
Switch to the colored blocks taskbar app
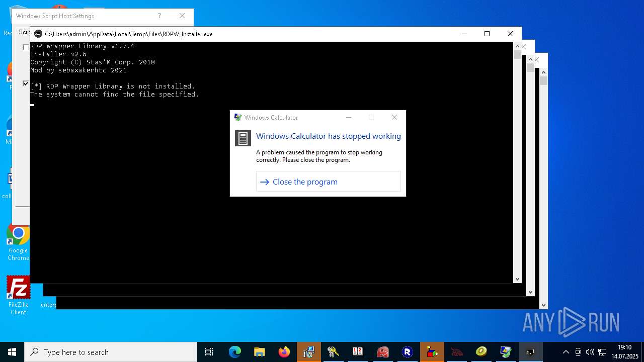(x=432, y=352)
